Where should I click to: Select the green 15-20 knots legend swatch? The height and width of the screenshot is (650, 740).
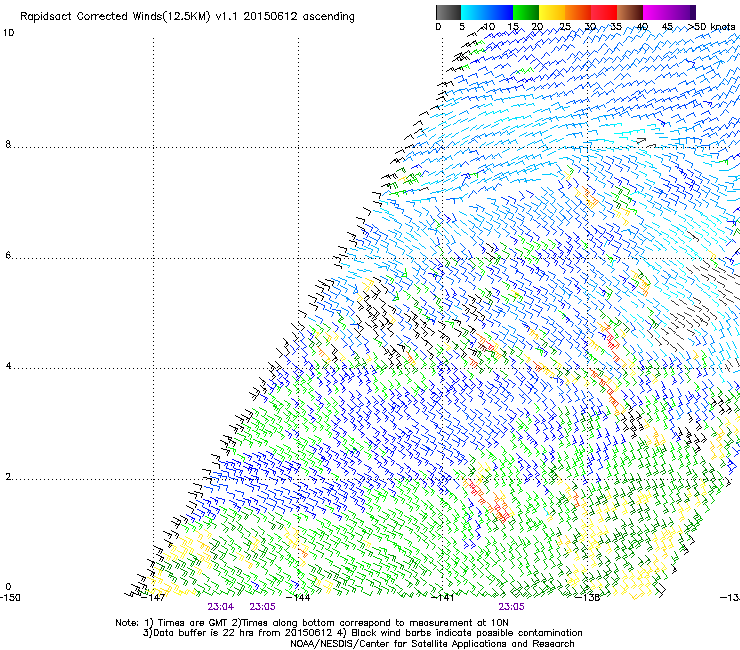526,12
